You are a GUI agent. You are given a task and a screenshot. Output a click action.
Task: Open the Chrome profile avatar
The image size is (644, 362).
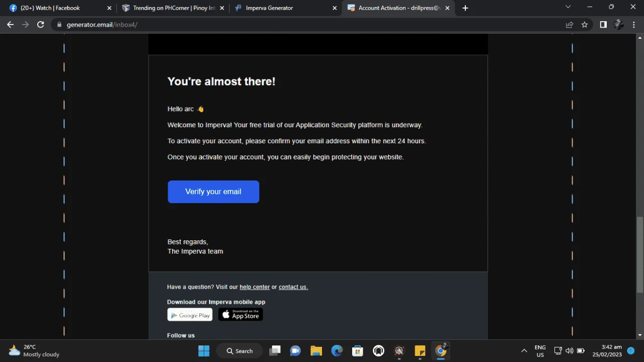click(x=619, y=24)
